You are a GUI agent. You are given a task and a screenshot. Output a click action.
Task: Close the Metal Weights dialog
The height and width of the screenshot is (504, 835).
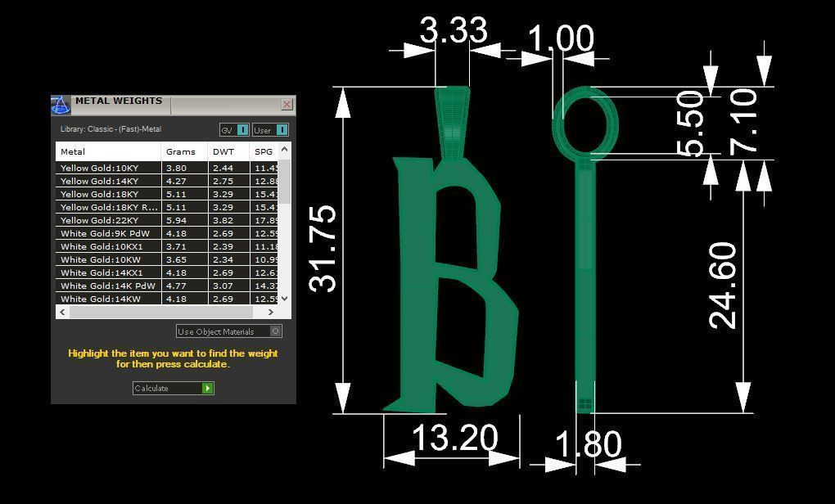287,104
